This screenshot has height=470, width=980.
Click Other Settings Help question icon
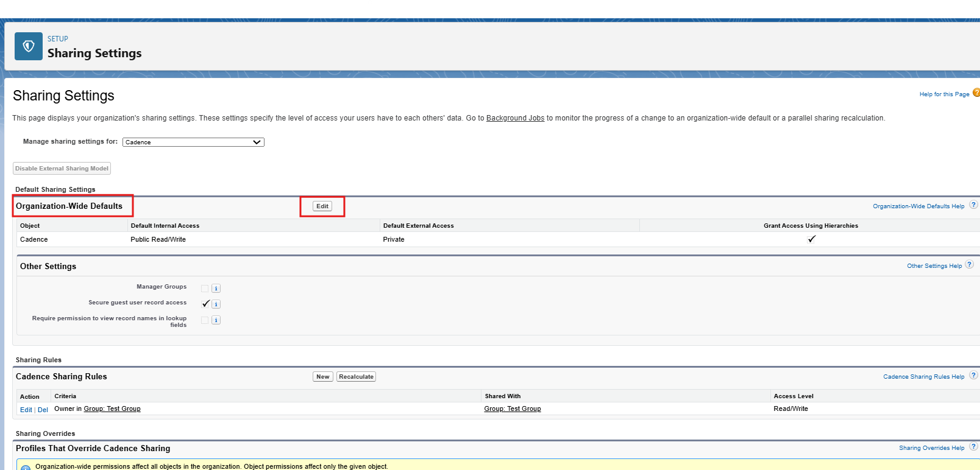(969, 265)
